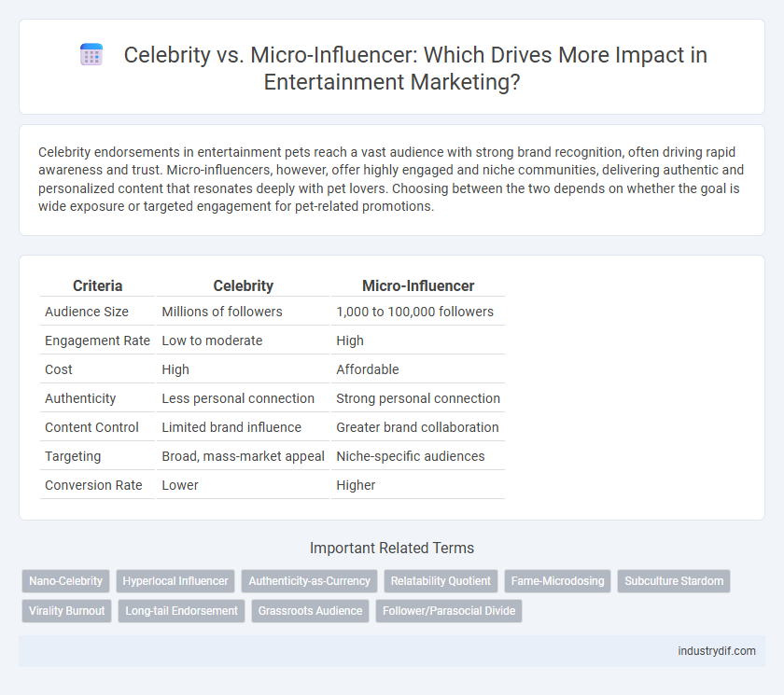Open the Long-tail Endorsement tag
Viewport: 784px width, 695px height.
181,610
